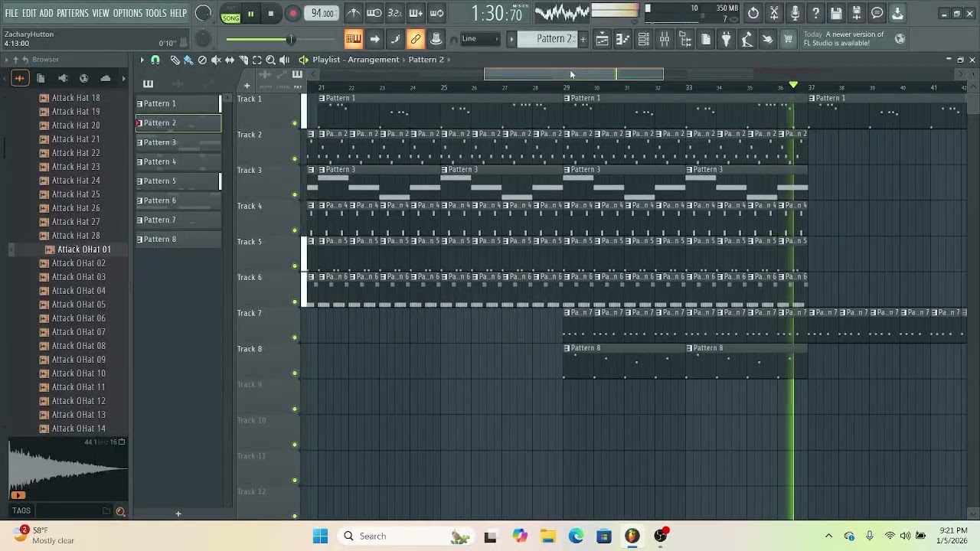Open the pattern list left arrow
This screenshot has height=551, width=980.
pyautogui.click(x=511, y=39)
